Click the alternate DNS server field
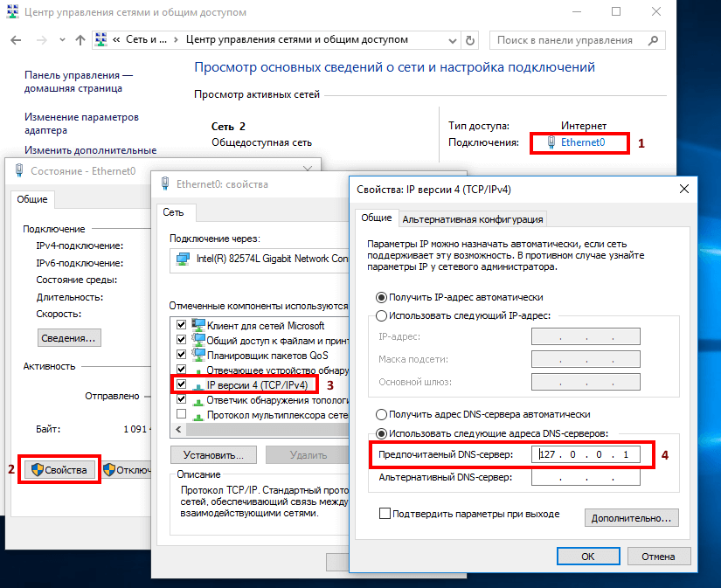This screenshot has height=588, width=721. click(x=586, y=477)
